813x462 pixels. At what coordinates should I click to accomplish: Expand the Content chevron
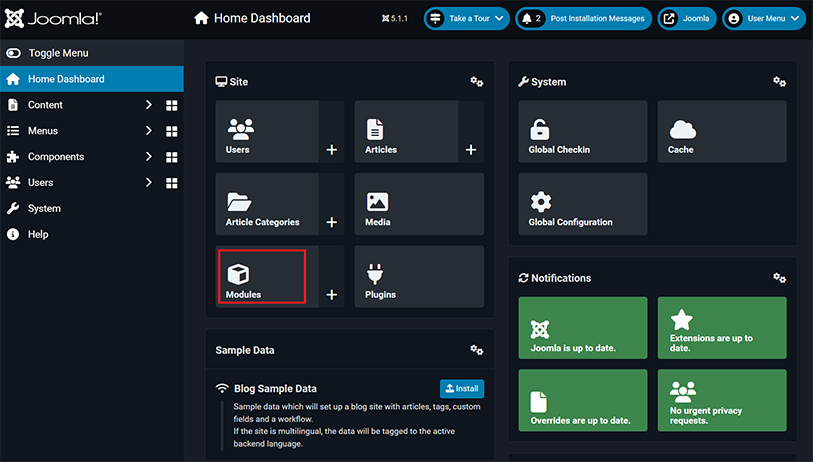coord(149,105)
